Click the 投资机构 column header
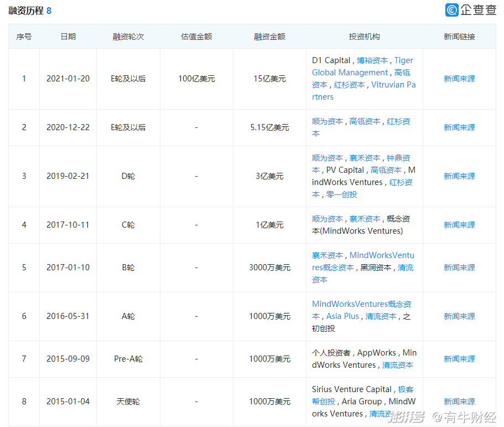Image resolution: width=504 pixels, height=427 pixels. point(364,37)
